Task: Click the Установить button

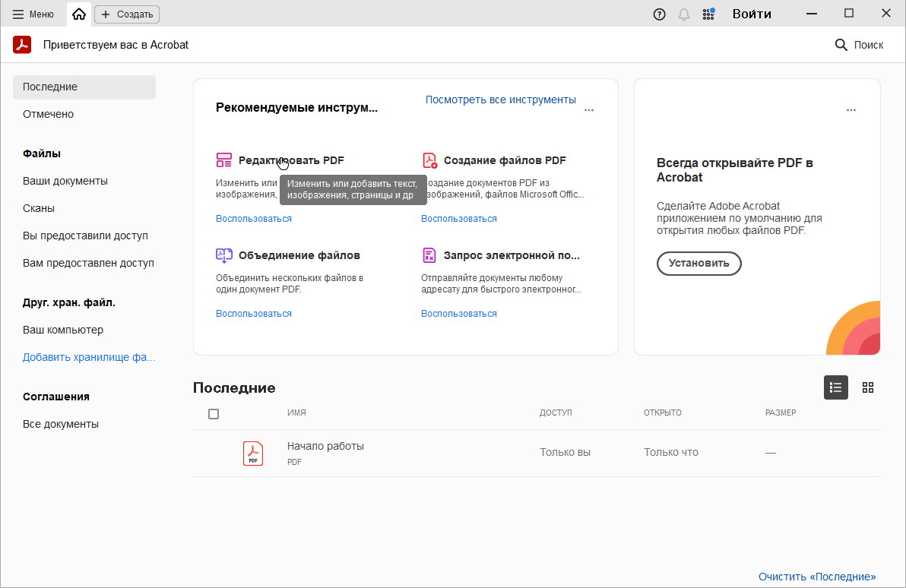Action: click(699, 264)
